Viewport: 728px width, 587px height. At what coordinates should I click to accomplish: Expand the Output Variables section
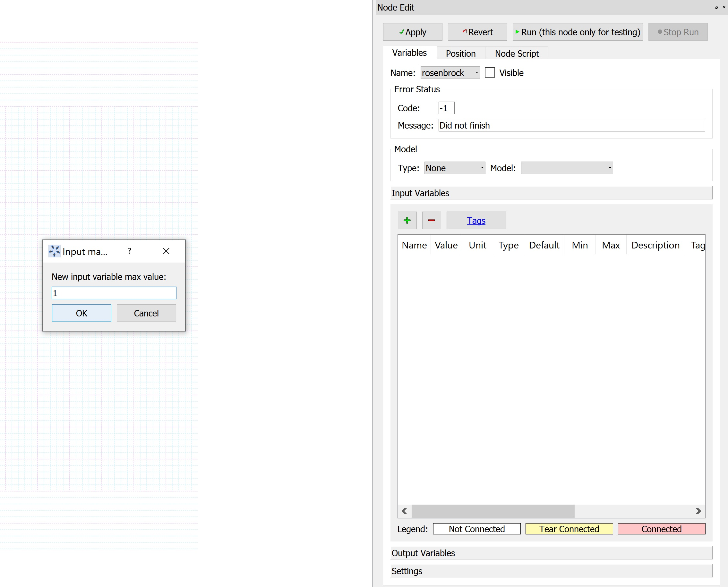coord(551,553)
